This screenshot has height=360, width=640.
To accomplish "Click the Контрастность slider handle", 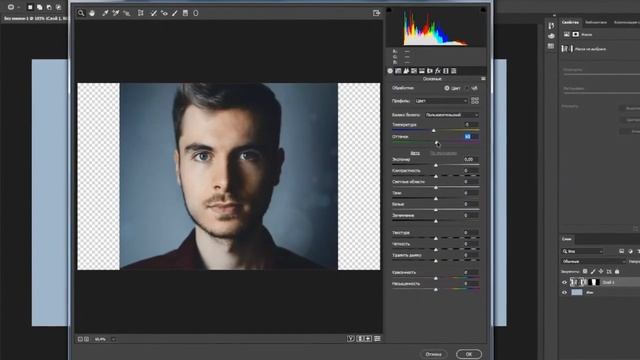I will click(436, 176).
